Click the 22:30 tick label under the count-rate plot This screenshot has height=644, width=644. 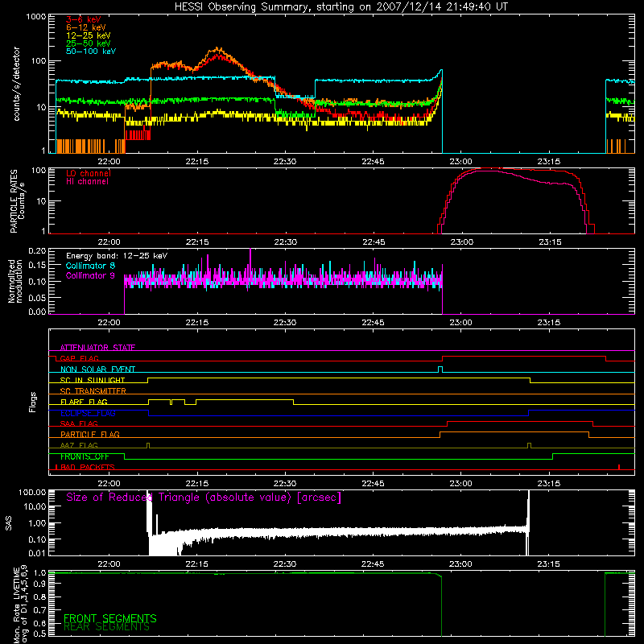click(285, 162)
